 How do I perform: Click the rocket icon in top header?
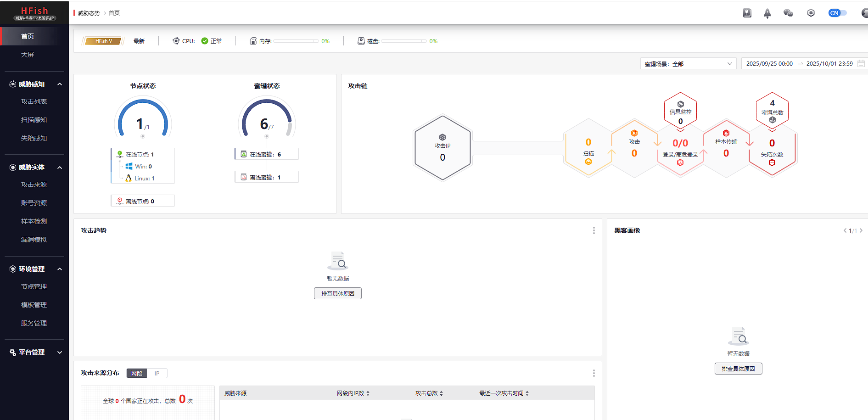coord(767,13)
